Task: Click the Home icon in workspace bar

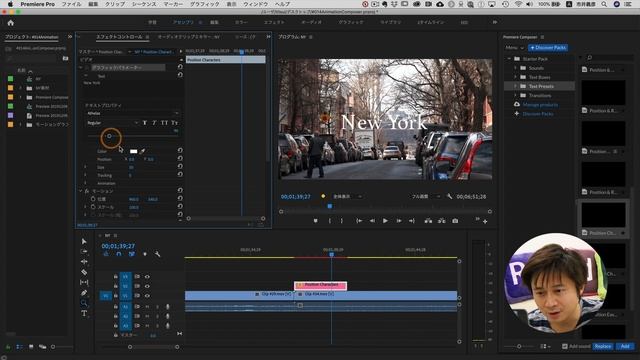Action: point(11,23)
